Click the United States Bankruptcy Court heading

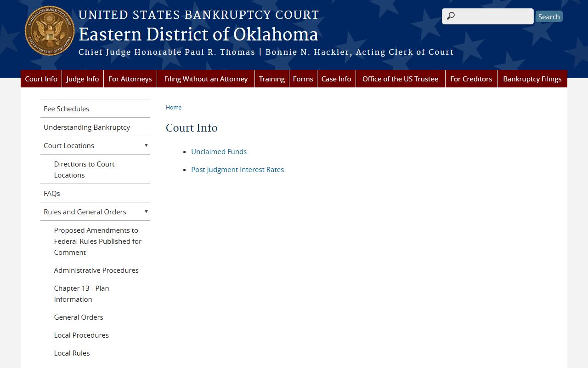(199, 15)
